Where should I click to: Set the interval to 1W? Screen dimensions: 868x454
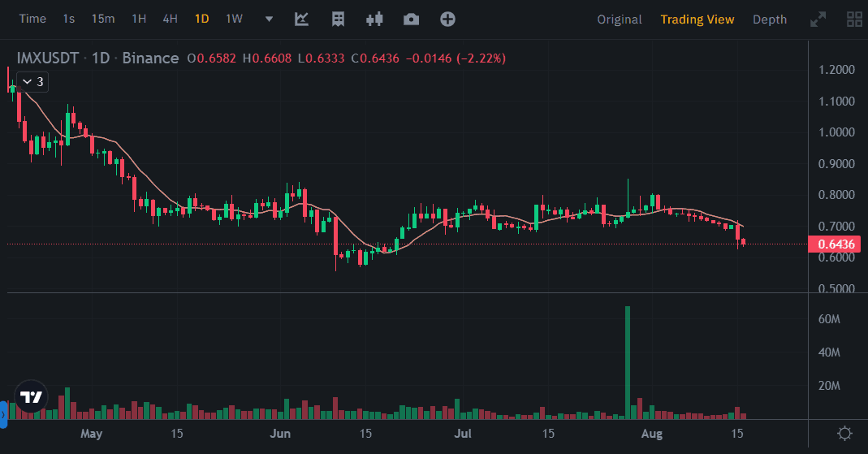coord(234,19)
